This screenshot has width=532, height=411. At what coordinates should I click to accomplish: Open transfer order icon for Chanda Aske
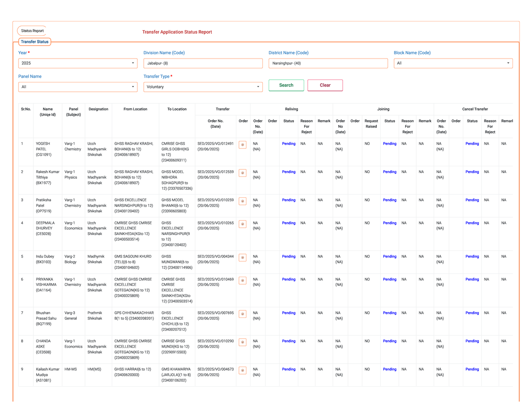pyautogui.click(x=243, y=342)
